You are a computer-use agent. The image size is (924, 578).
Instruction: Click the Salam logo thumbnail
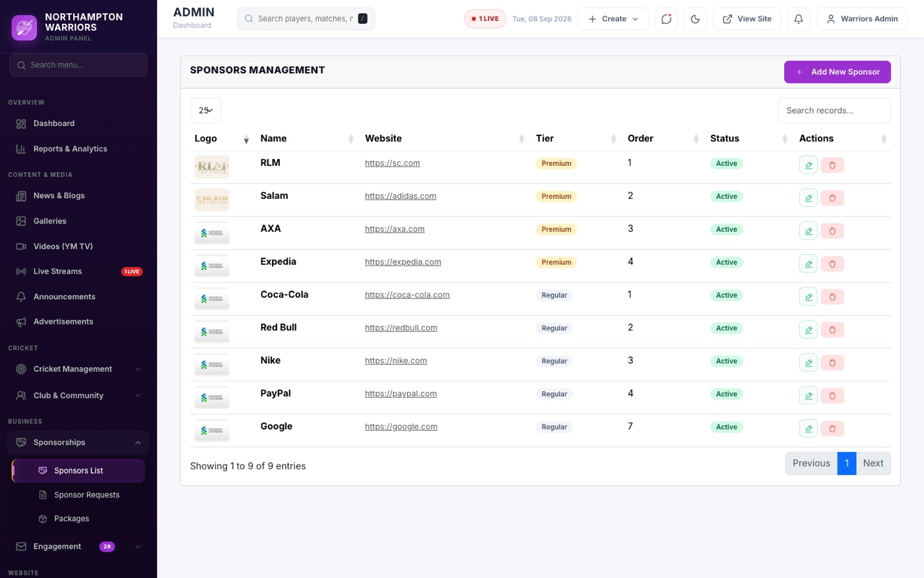coord(212,200)
